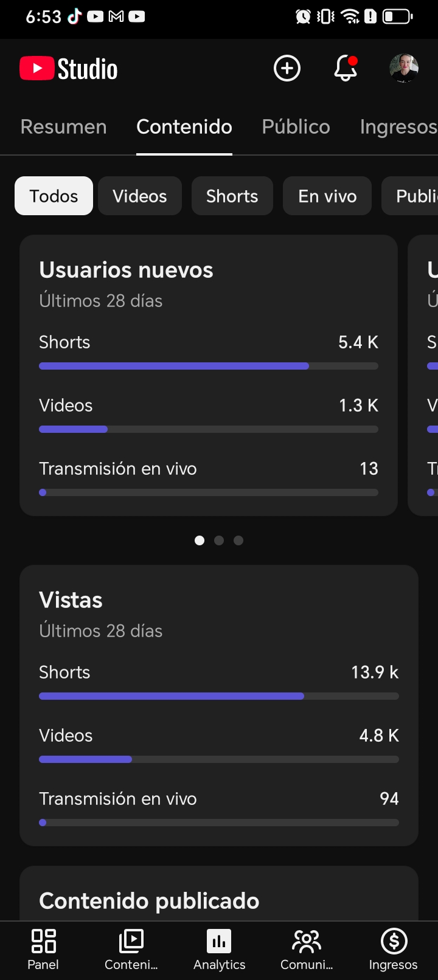Jump to second carousel page dot
Viewport: 438px width, 980px height.
(x=219, y=540)
